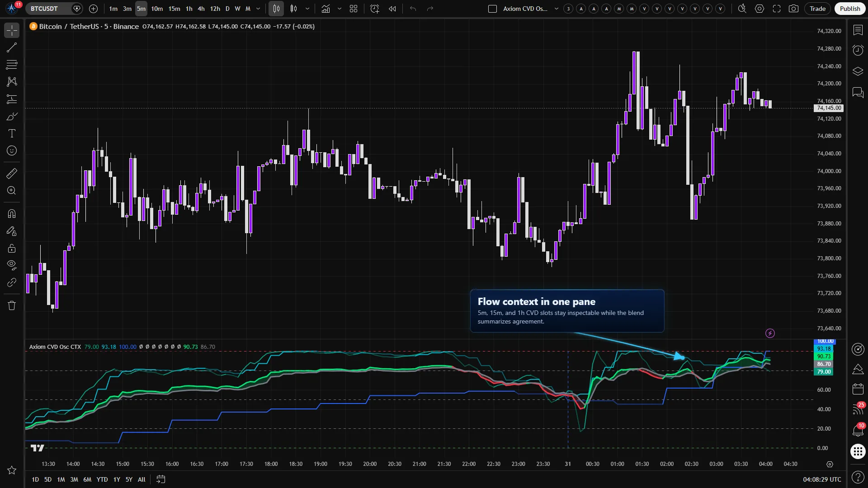The height and width of the screenshot is (488, 868).
Task: Open the forecasting and measurement tools
Action: click(12, 99)
